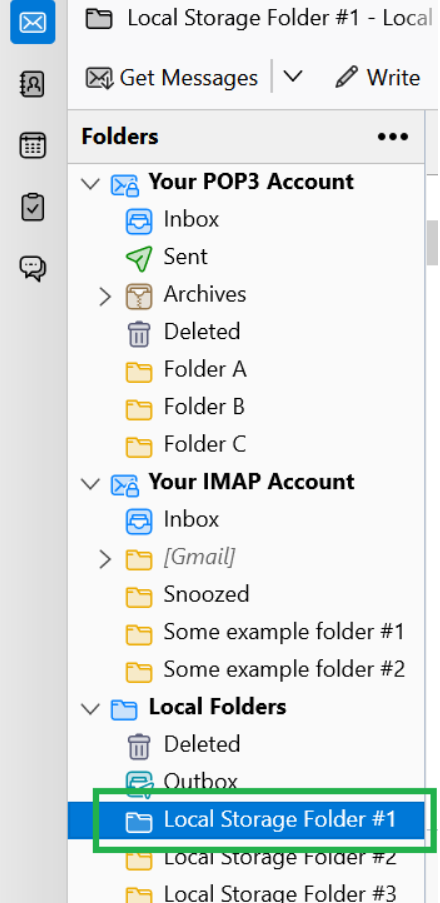Open the Mail space icon
Image resolution: width=440 pixels, height=903 pixels.
[33, 22]
